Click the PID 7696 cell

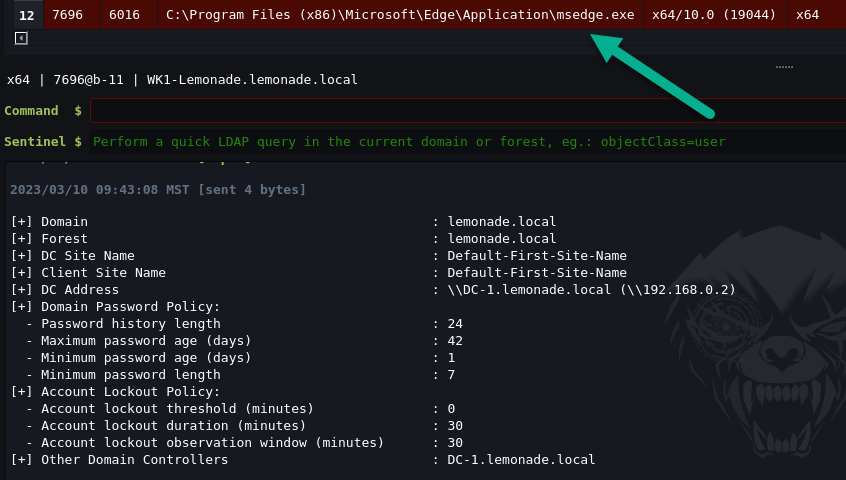point(68,15)
